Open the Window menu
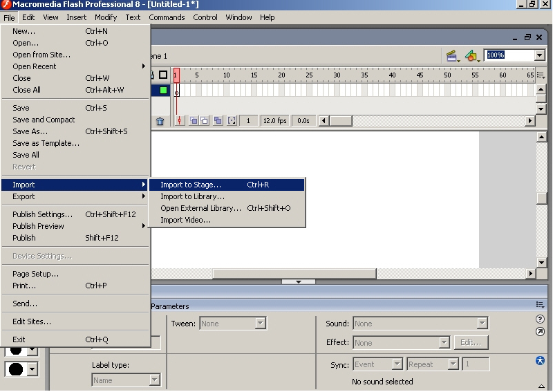Viewport: 553px width, 392px height. click(238, 17)
